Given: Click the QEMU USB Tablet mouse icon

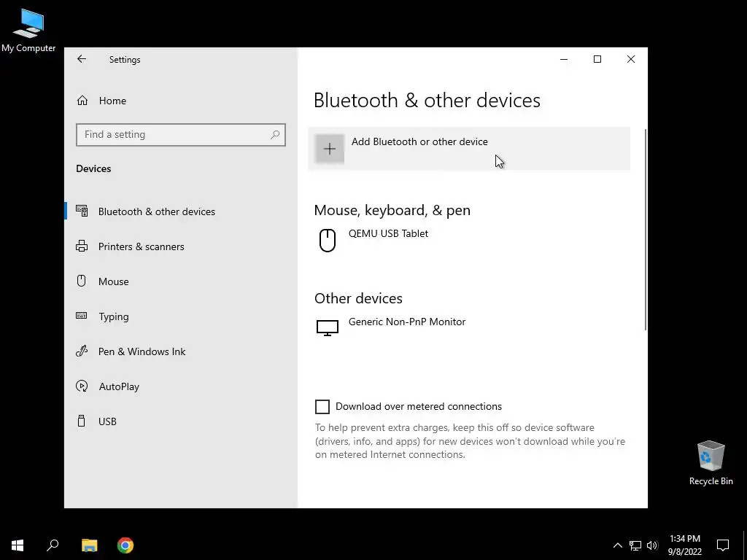Looking at the screenshot, I should coord(328,240).
